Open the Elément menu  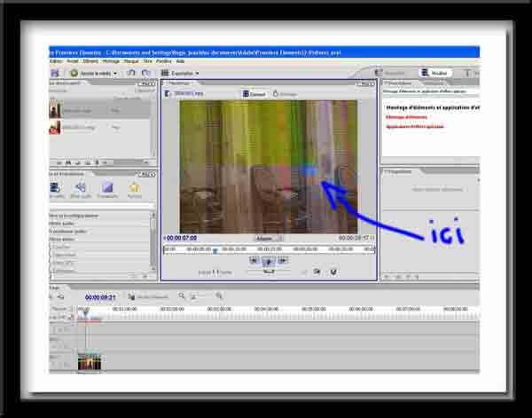click(90, 61)
